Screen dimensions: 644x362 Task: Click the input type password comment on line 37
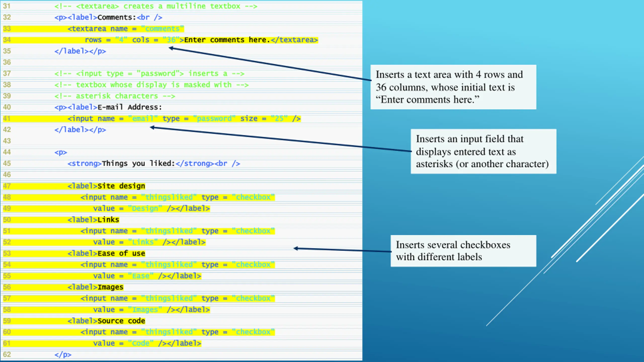click(149, 73)
